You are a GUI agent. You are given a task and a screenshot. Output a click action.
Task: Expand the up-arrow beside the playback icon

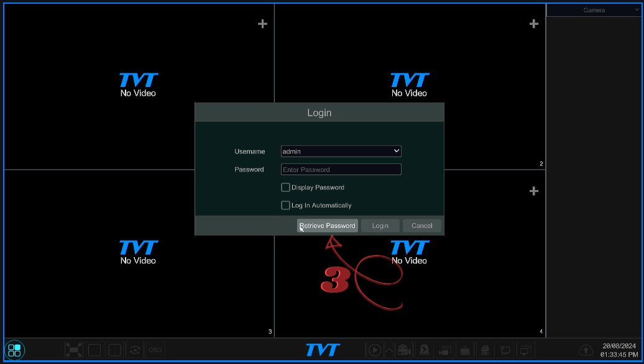click(389, 350)
